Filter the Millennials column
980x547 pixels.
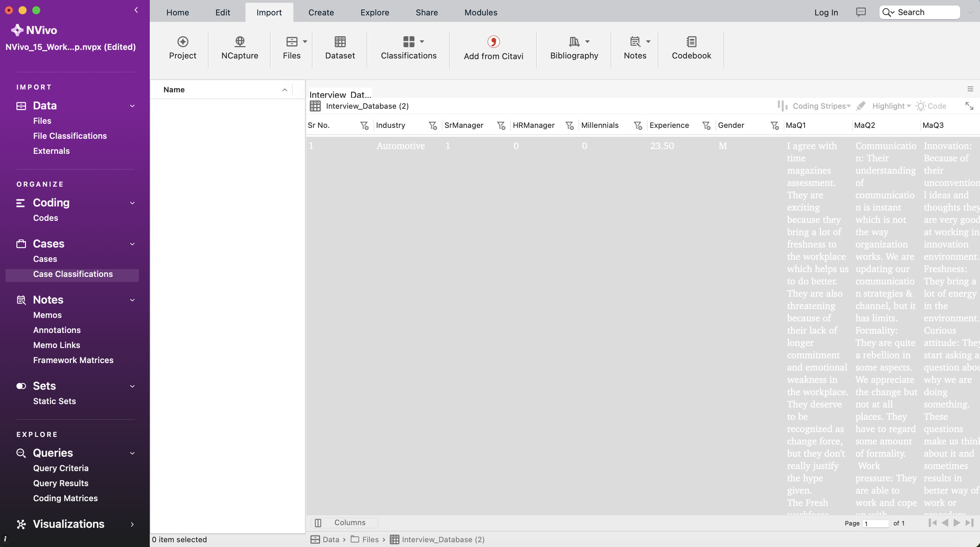pyautogui.click(x=638, y=125)
